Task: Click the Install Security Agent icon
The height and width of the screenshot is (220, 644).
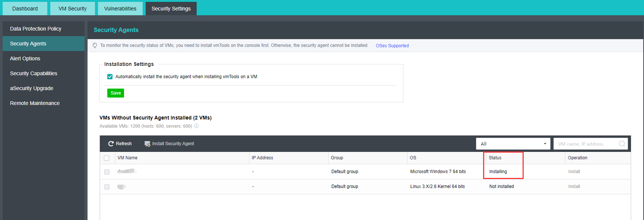Action: tap(147, 144)
